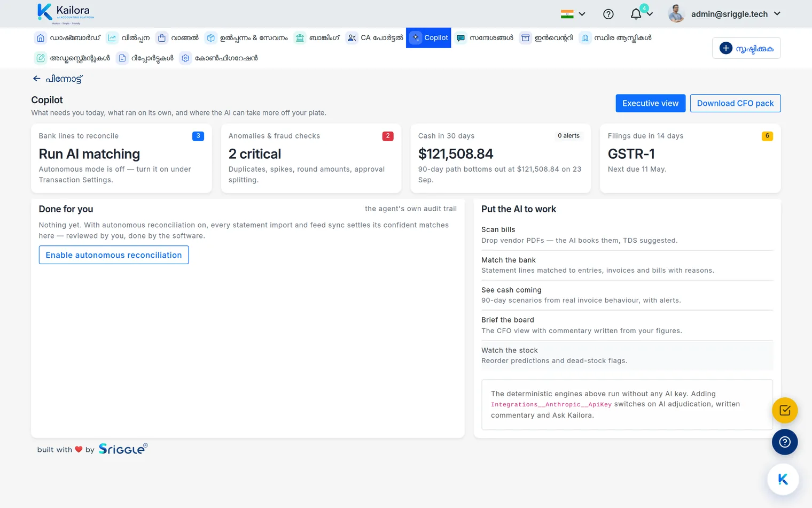Click the Messages chat bubble icon

click(460, 38)
